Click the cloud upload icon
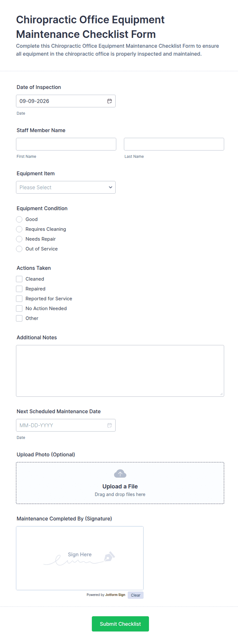238x644 pixels. 120,474
